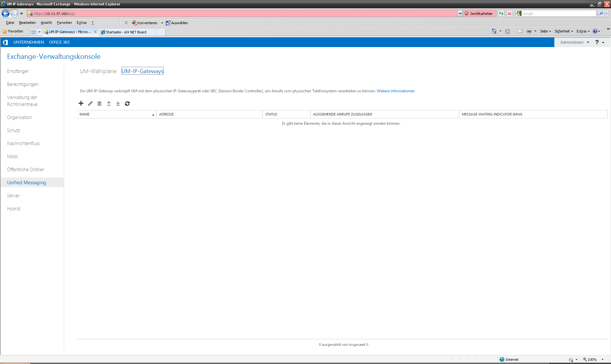Screen dimensions: 611x364
Task: Click the browser back arrow button
Action: 5,13
